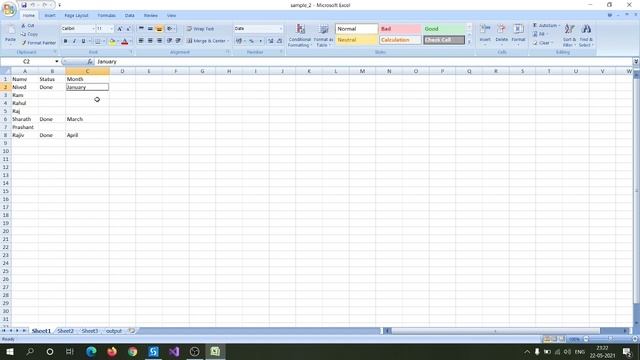Open Edge browser from the taskbar
The width and height of the screenshot is (640, 360).
[x=91, y=351]
